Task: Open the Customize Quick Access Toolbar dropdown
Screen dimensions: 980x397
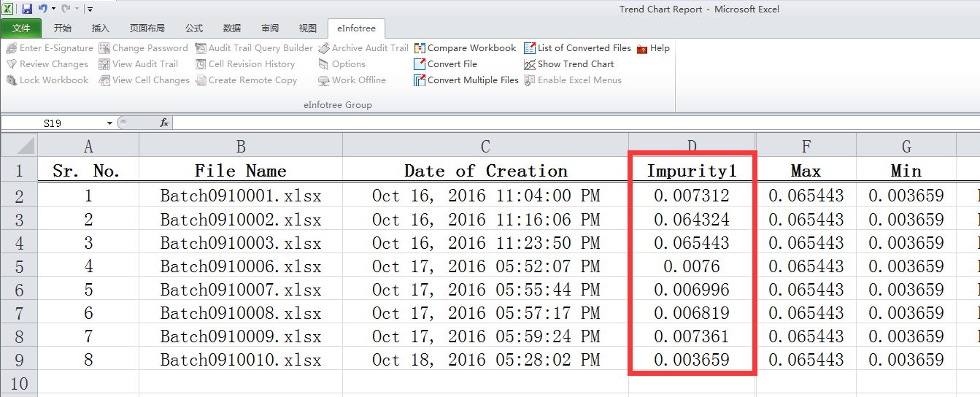Action: (89, 9)
